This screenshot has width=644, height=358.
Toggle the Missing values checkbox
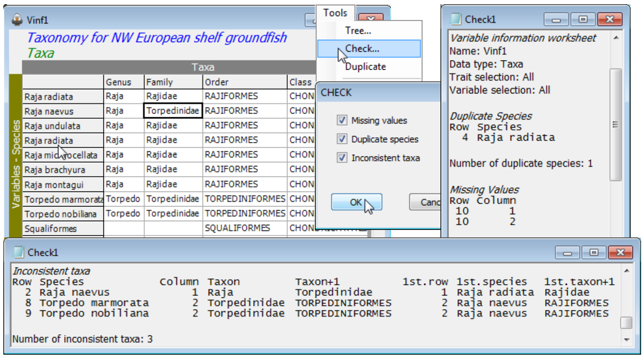(342, 120)
